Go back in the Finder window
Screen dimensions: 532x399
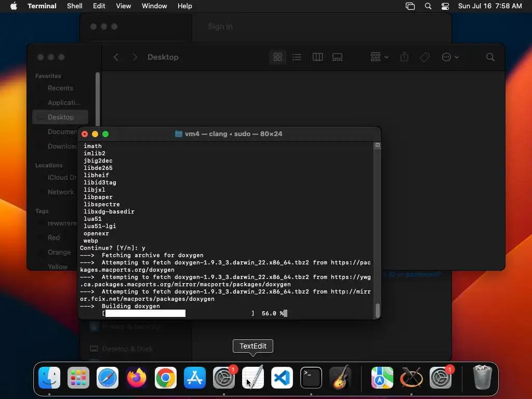tap(116, 57)
